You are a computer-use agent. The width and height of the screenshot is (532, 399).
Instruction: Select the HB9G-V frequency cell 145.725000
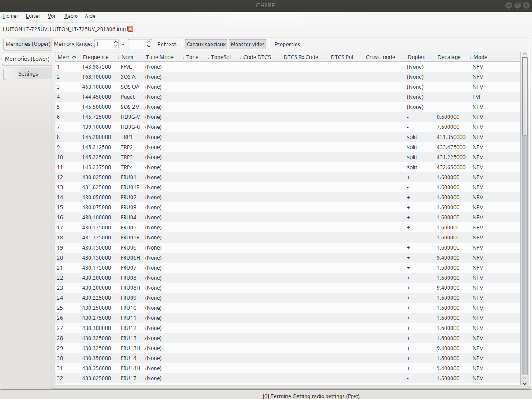pos(97,117)
